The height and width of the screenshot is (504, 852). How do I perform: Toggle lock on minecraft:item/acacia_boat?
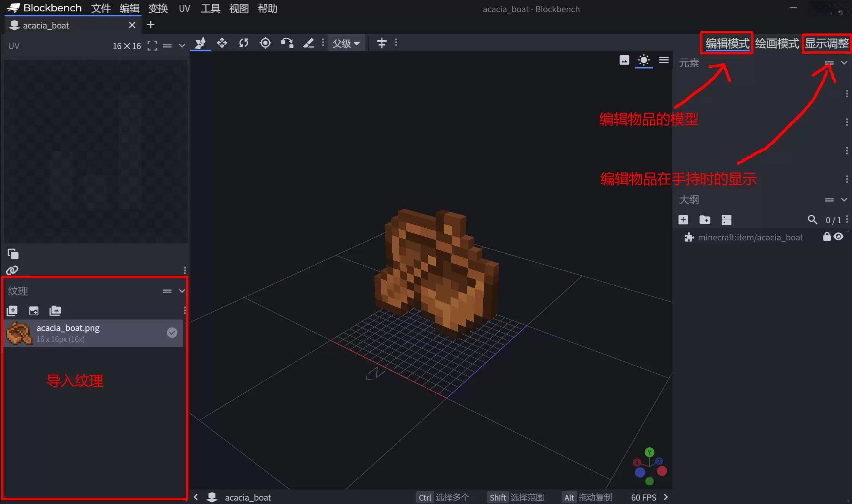click(827, 237)
